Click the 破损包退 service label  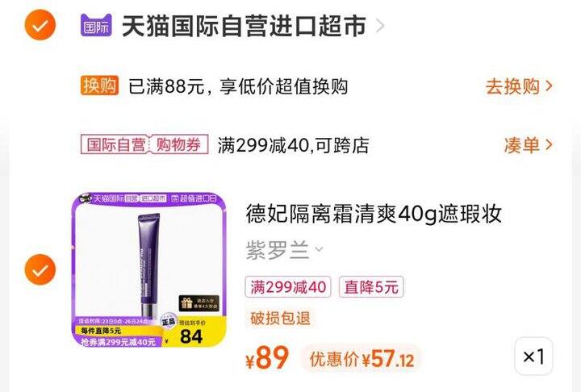tap(280, 319)
